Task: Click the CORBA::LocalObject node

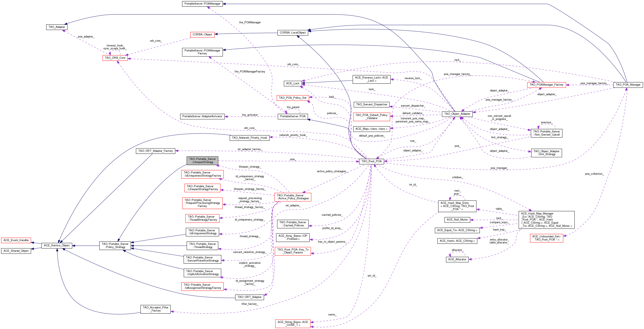Action: click(292, 33)
